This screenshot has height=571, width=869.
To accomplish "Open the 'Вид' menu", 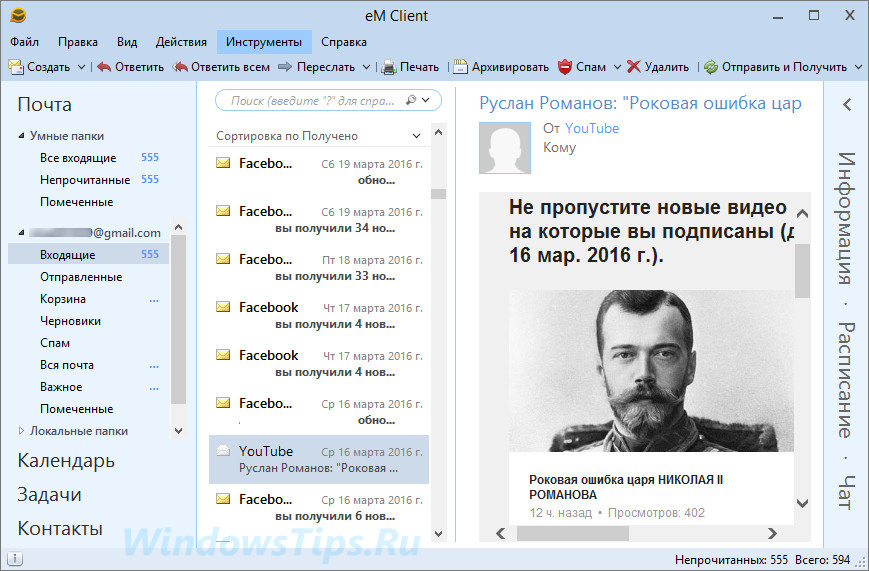I will (x=127, y=42).
